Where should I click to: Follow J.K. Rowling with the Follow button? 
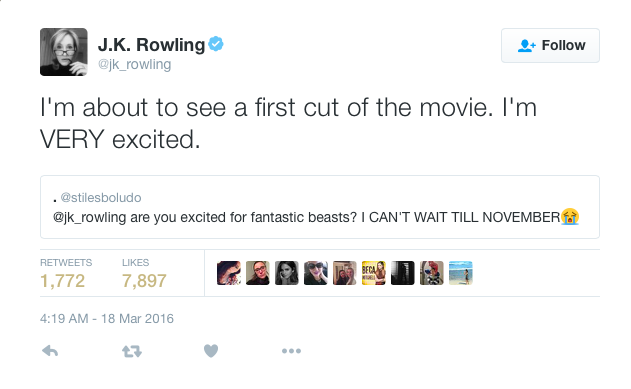[x=550, y=45]
